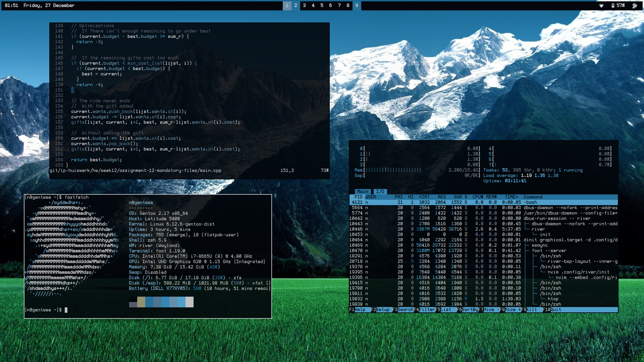Viewport: 644px width, 362px height.
Task: Sort htop by the VIRT column header
Action: point(424,197)
